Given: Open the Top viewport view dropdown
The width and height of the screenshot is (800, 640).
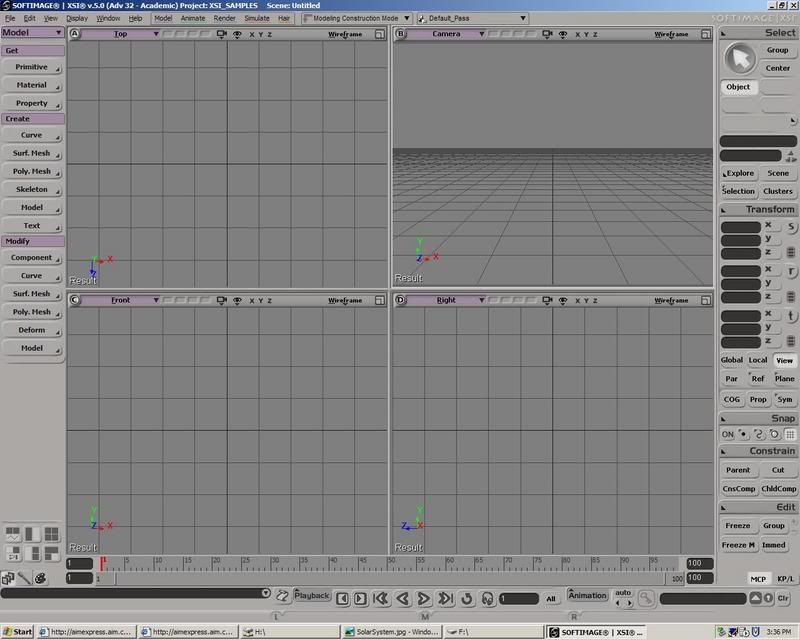Looking at the screenshot, I should [x=120, y=34].
